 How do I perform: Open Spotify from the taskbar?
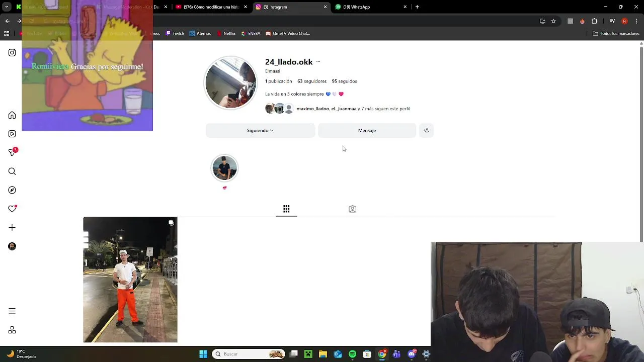coord(352,354)
